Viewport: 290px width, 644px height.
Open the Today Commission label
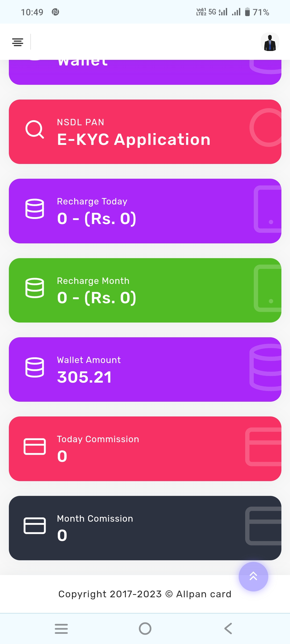pyautogui.click(x=98, y=439)
